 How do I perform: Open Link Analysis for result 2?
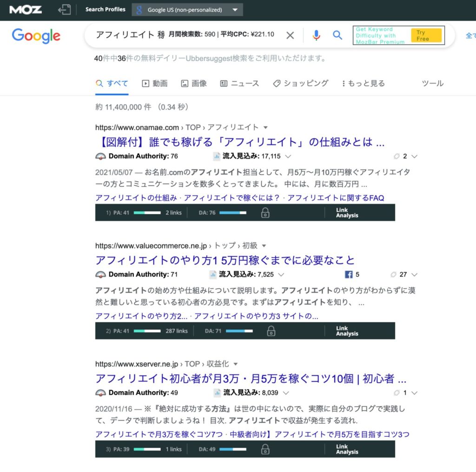[x=347, y=331]
